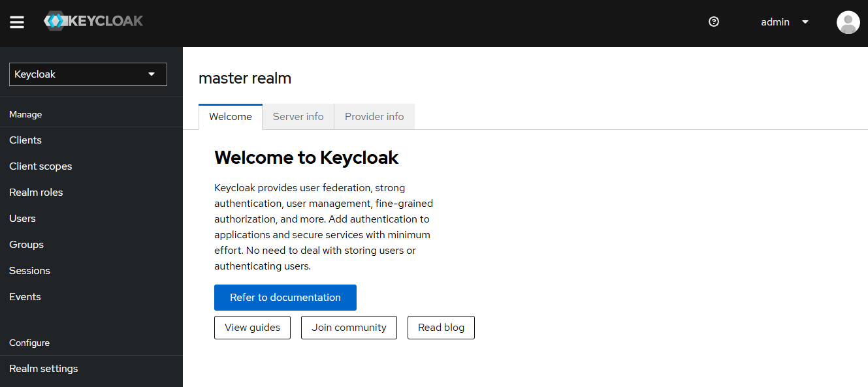This screenshot has height=387, width=868.
Task: Select Realm roles in the sidebar
Action: pos(36,192)
